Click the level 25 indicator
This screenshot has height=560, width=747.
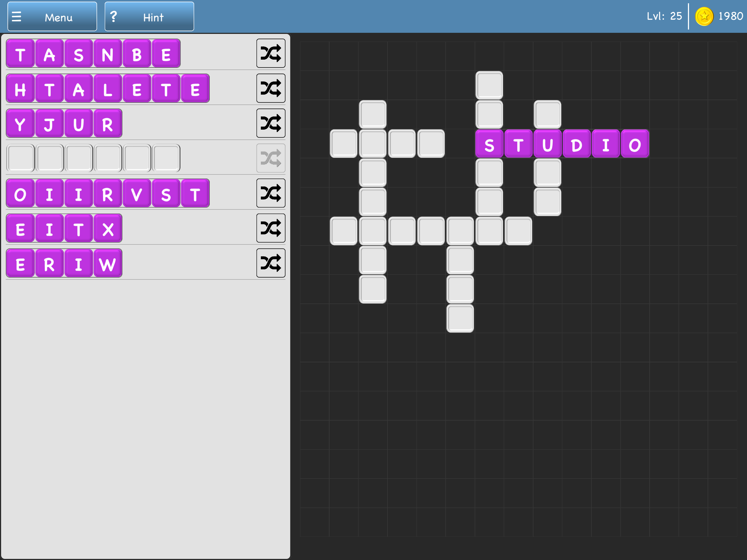pyautogui.click(x=664, y=16)
